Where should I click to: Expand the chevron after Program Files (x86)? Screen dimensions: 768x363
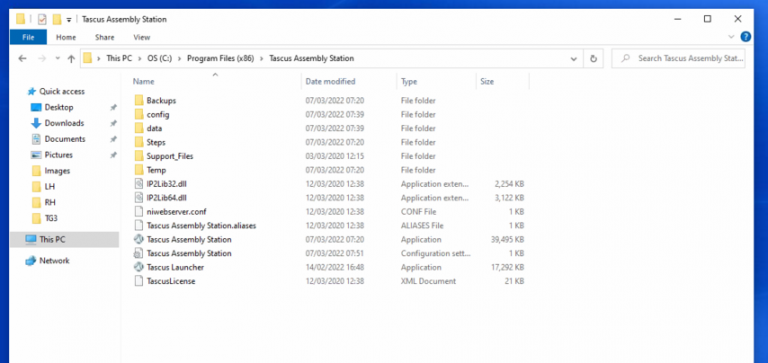click(x=261, y=58)
